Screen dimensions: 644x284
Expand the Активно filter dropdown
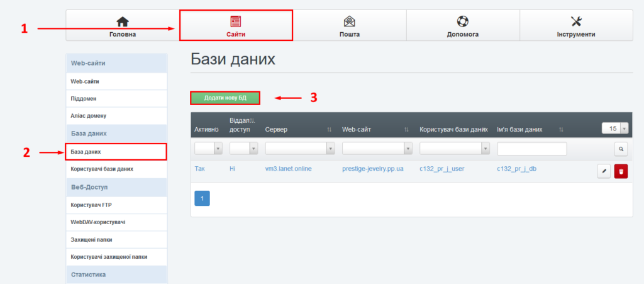[x=208, y=149]
